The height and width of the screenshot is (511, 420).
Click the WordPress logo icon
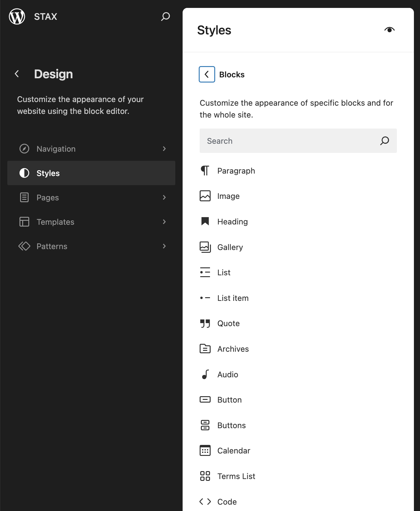point(17,16)
